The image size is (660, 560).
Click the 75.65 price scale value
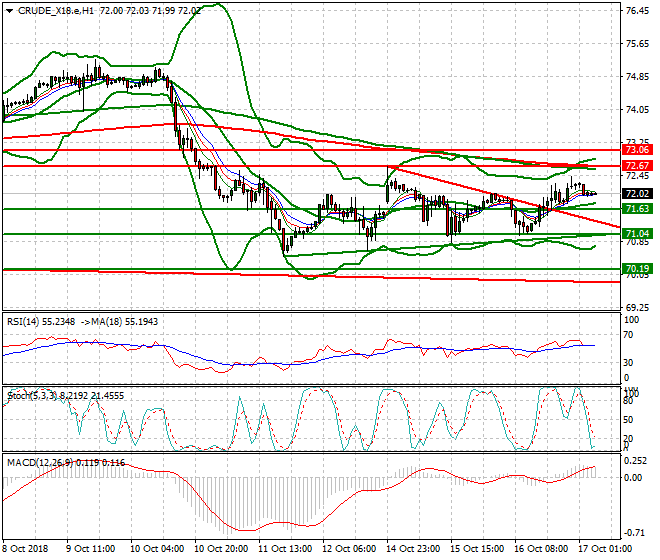(637, 44)
